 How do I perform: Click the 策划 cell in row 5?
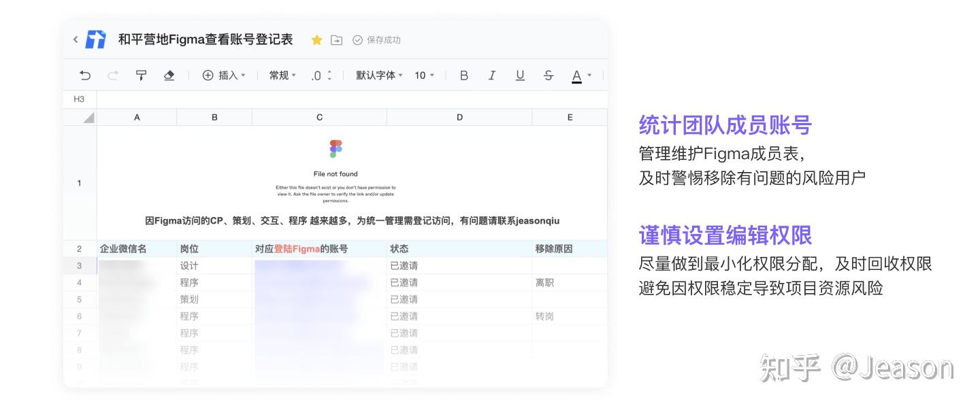coord(214,299)
